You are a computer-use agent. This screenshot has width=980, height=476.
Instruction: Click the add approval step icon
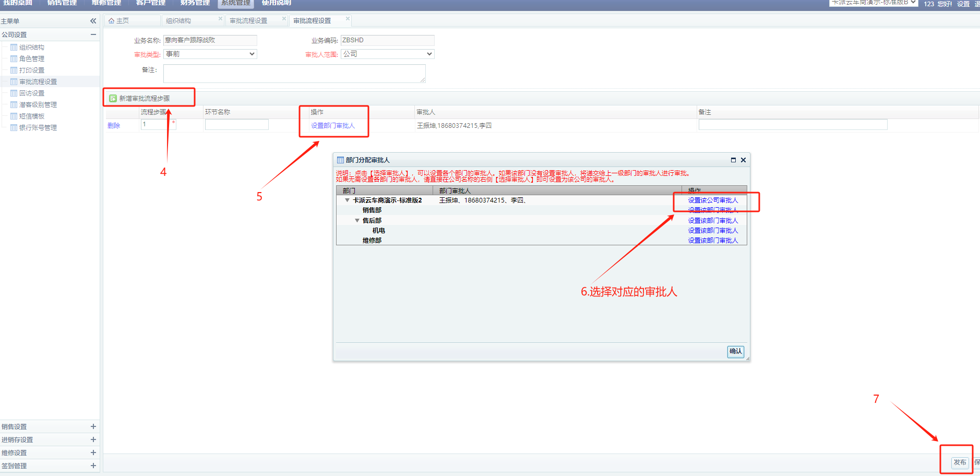[113, 99]
